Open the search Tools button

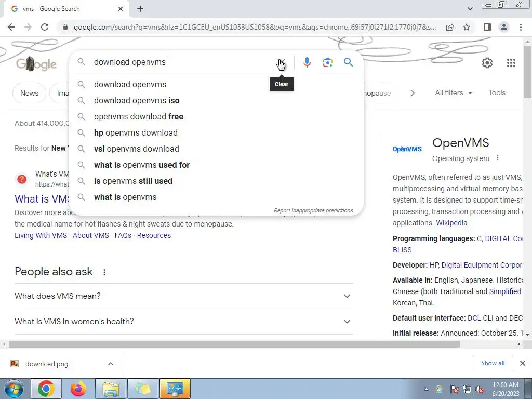(x=497, y=92)
